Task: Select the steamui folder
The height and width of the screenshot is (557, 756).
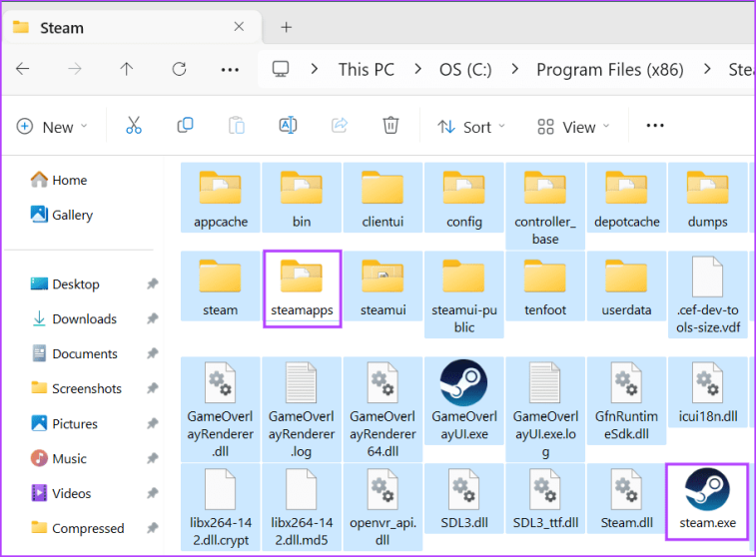Action: point(382,286)
